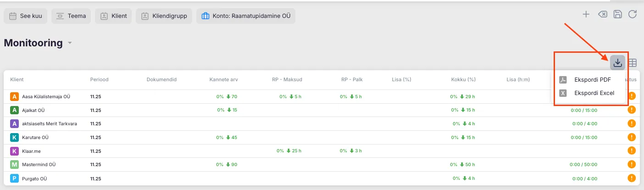Viewport: 644px width, 190px height.
Task: Open the table columns view icon
Action: click(x=633, y=62)
